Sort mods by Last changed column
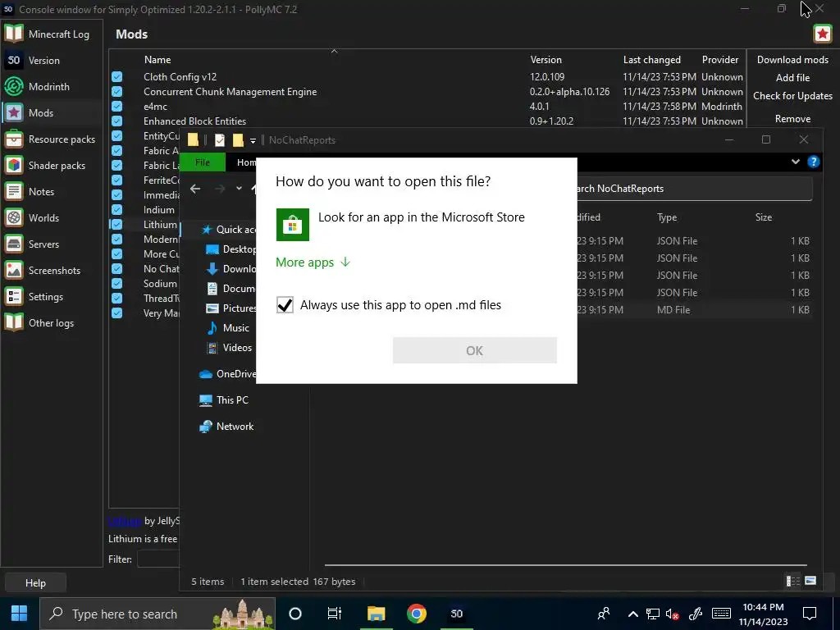This screenshot has height=630, width=840. pos(652,59)
